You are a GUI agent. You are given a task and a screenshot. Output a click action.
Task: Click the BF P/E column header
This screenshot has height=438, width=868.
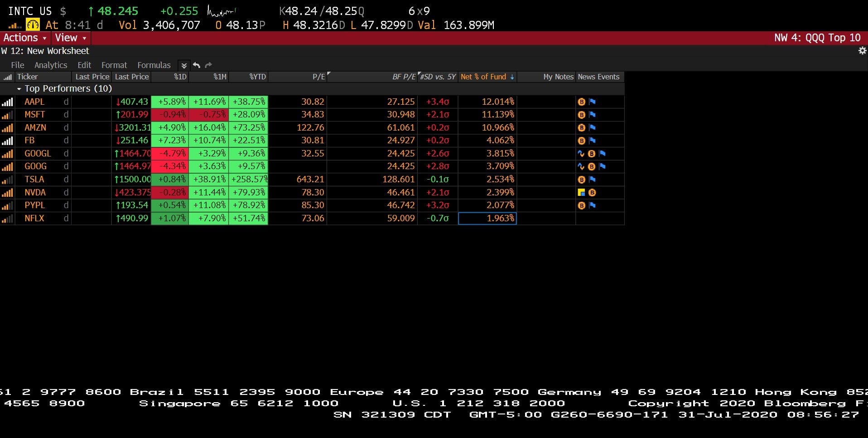click(x=372, y=77)
